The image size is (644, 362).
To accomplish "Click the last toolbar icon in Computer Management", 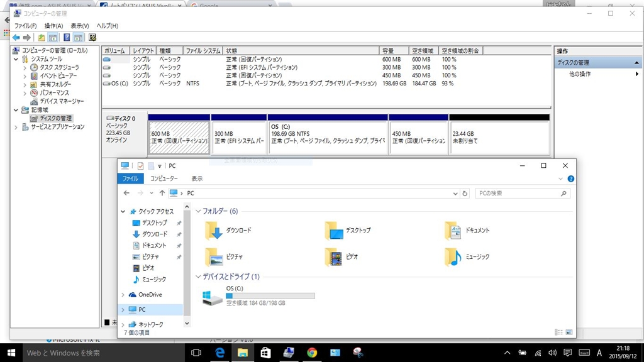I will pos(92,38).
